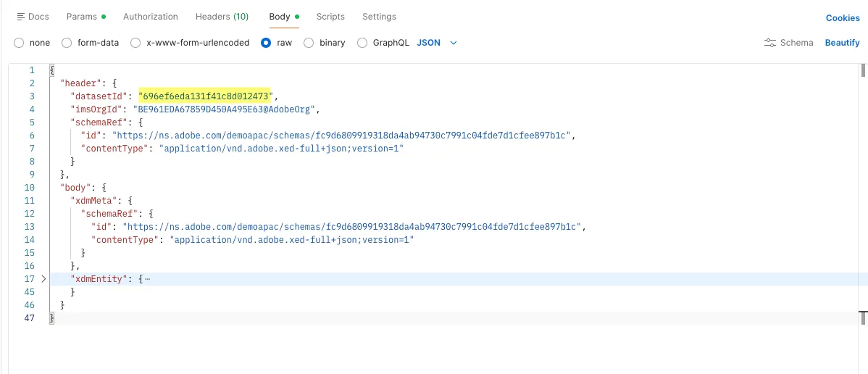Click the "xdmEntity" key on line 17
Viewport: 868px width, 374px height.
99,279
